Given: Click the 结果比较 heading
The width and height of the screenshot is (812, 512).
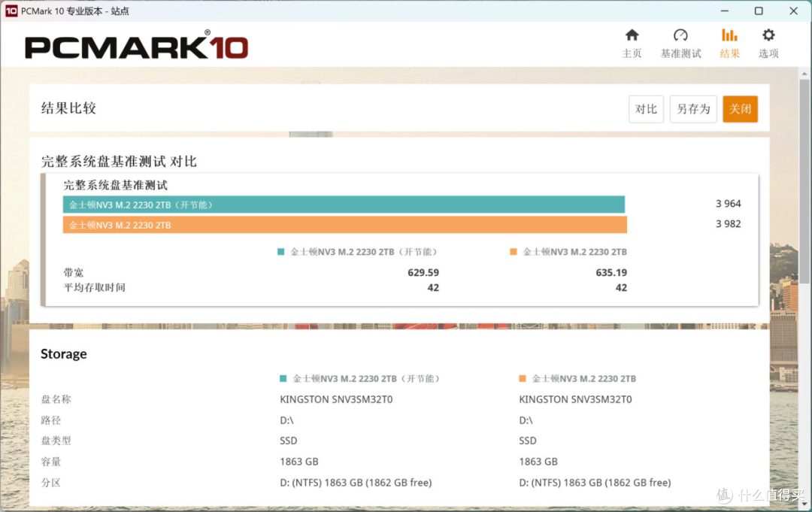Looking at the screenshot, I should pyautogui.click(x=68, y=108).
